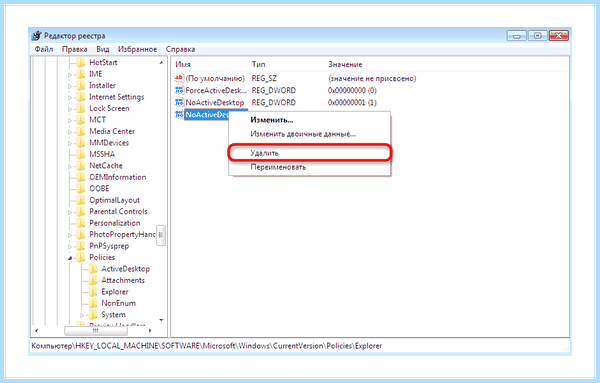Click the tree scroll down arrow
Screen dimensions: 600x383
point(161,320)
